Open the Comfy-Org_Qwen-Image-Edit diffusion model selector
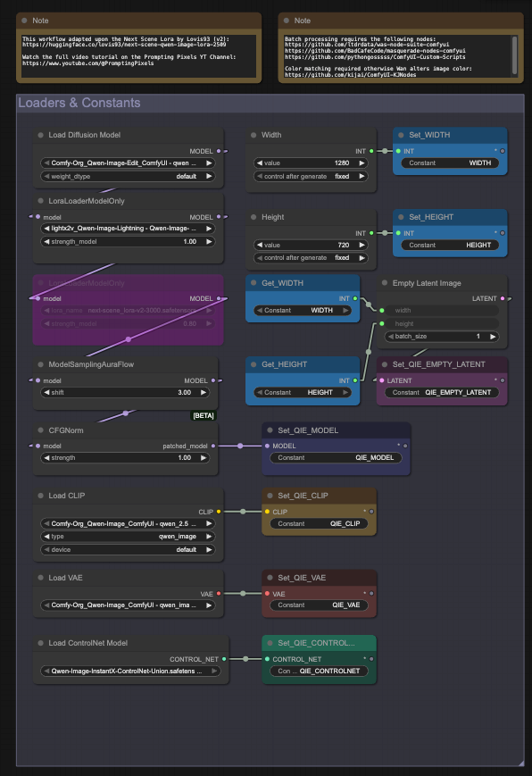Image resolution: width=532 pixels, height=776 pixels. click(x=128, y=163)
